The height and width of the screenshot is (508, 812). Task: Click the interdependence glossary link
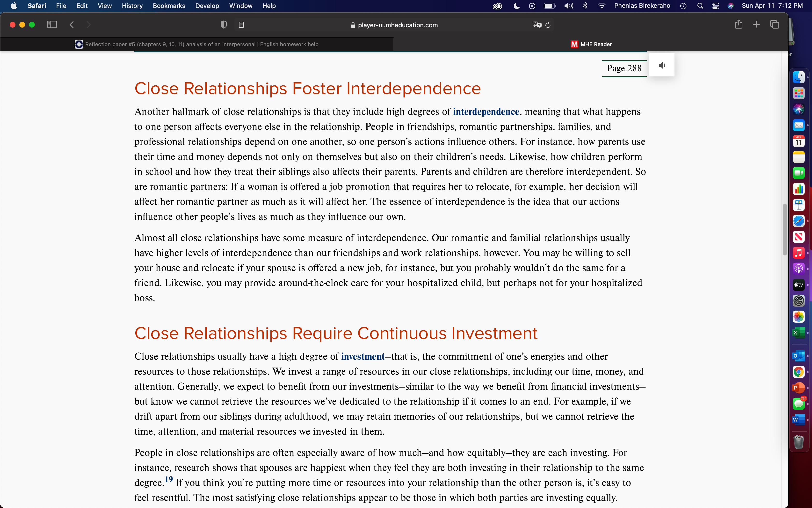pos(486,112)
